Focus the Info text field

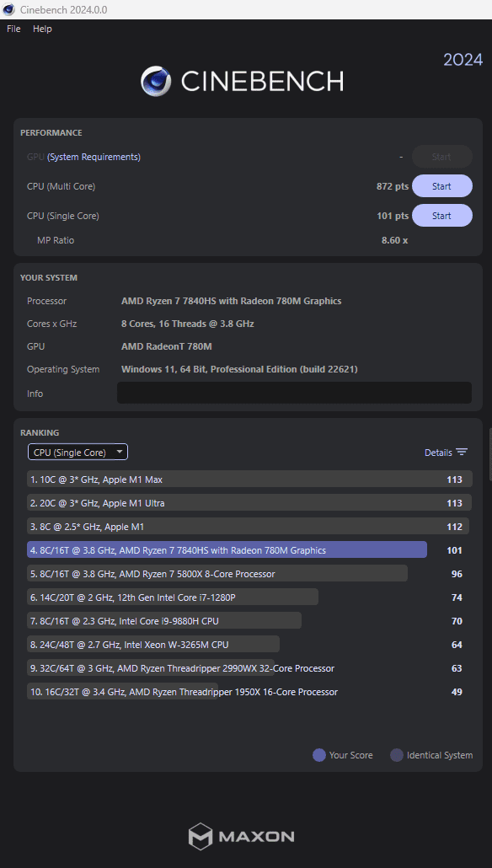pos(294,393)
